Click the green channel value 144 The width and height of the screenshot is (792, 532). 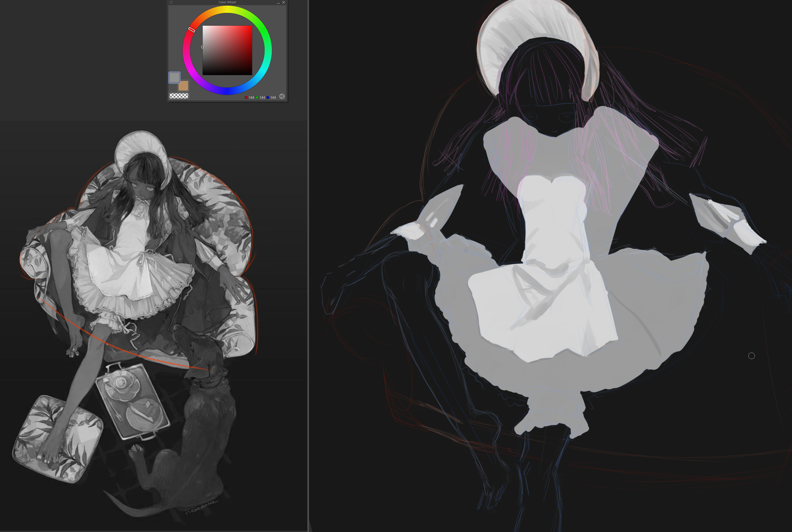click(x=262, y=98)
